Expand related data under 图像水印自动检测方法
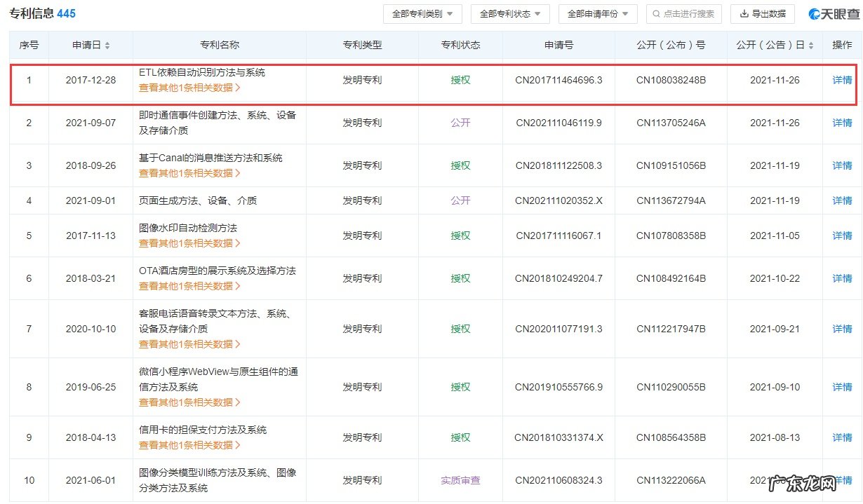Viewport: 863px width, 504px height. pos(189,243)
